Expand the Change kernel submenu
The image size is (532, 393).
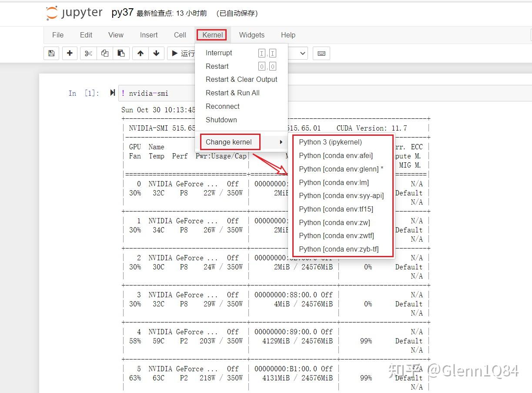230,142
